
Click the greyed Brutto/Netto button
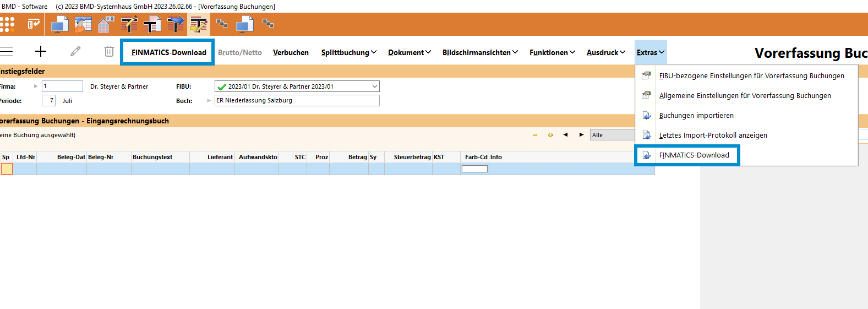point(240,52)
